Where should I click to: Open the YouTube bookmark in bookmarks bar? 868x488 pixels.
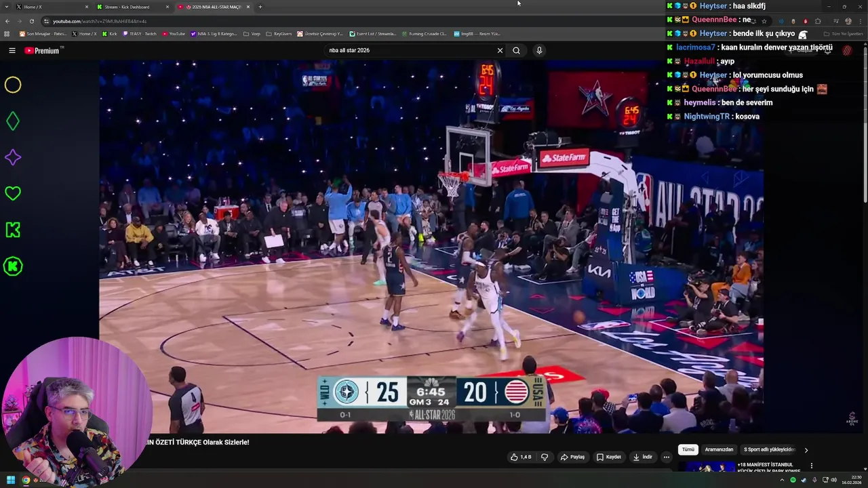(x=174, y=33)
